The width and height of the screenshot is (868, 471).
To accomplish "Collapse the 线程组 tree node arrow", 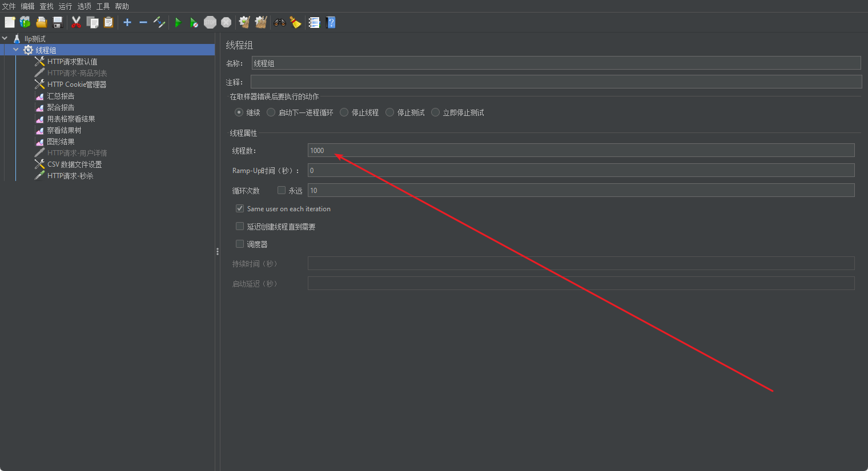I will tap(16, 50).
